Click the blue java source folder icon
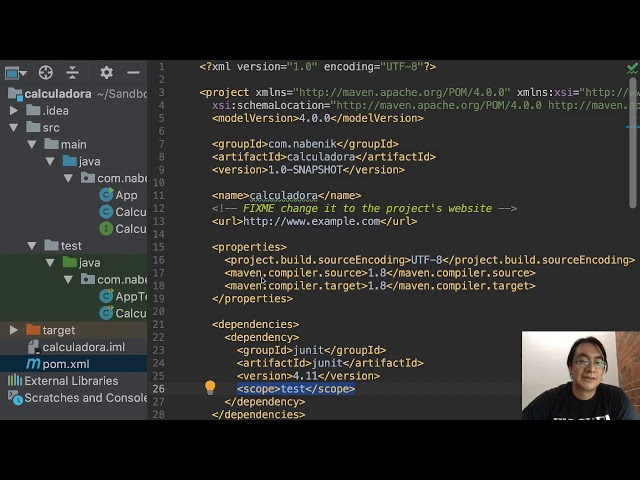Image resolution: width=640 pixels, height=480 pixels. 69,161
